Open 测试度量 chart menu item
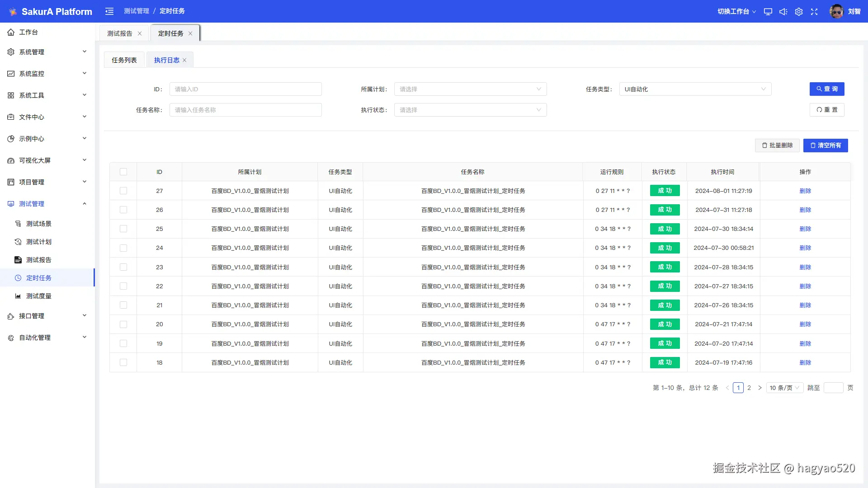868x488 pixels. (x=39, y=296)
